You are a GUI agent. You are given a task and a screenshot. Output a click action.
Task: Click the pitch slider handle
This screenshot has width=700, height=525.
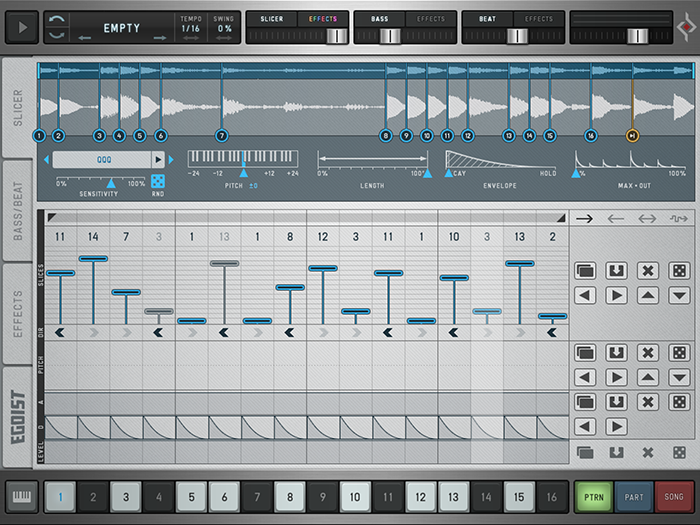pyautogui.click(x=244, y=173)
